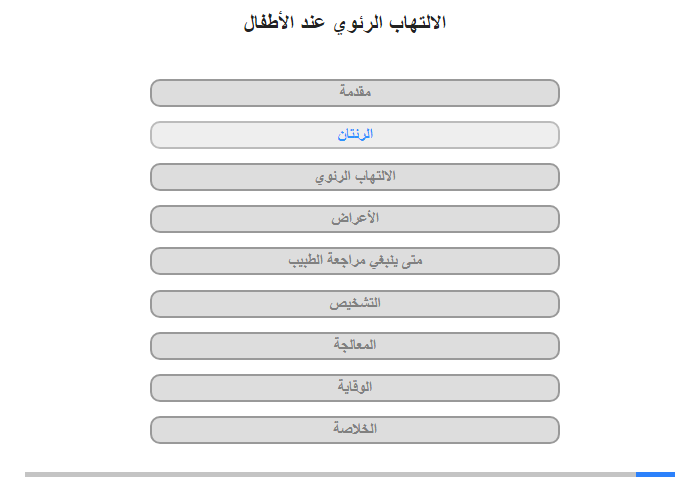
Task: Click the gray track of progress bar
Action: tap(330, 474)
